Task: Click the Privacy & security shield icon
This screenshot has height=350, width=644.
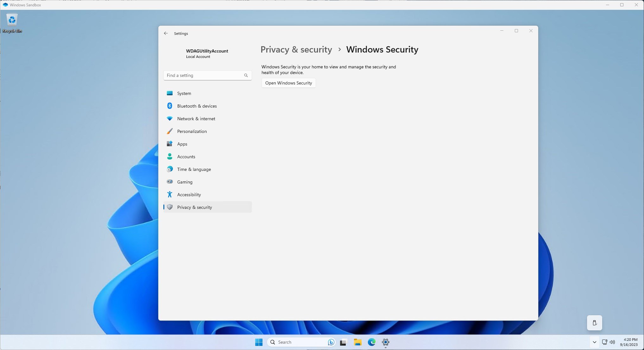Action: coord(170,207)
